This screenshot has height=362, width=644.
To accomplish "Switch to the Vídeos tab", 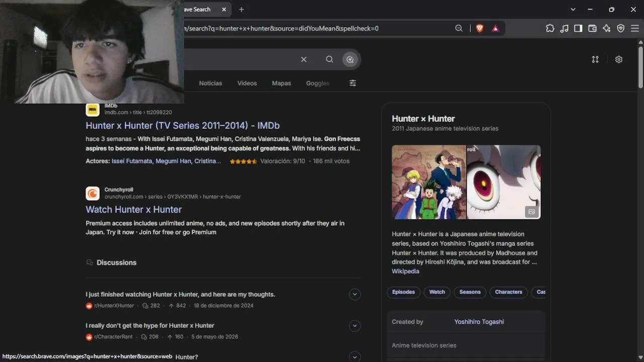I will point(247,83).
